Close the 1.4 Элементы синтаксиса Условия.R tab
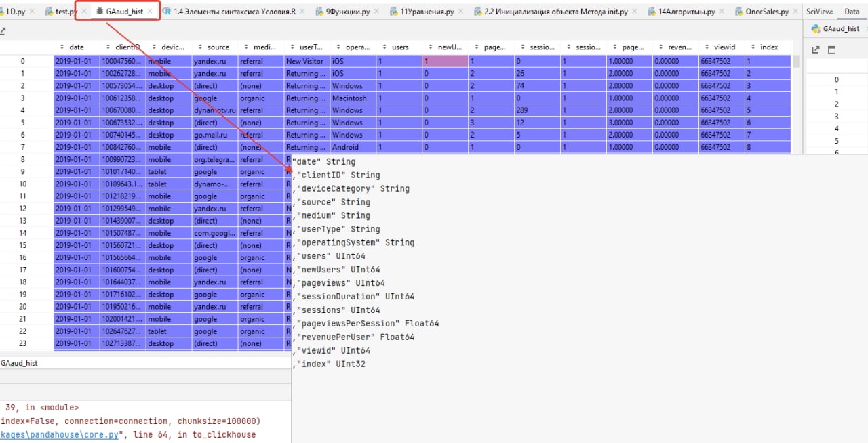The image size is (868, 443). (x=302, y=12)
